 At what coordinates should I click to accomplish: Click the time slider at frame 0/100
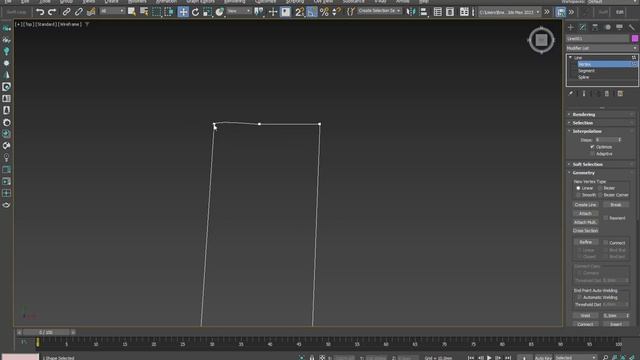pos(46,332)
